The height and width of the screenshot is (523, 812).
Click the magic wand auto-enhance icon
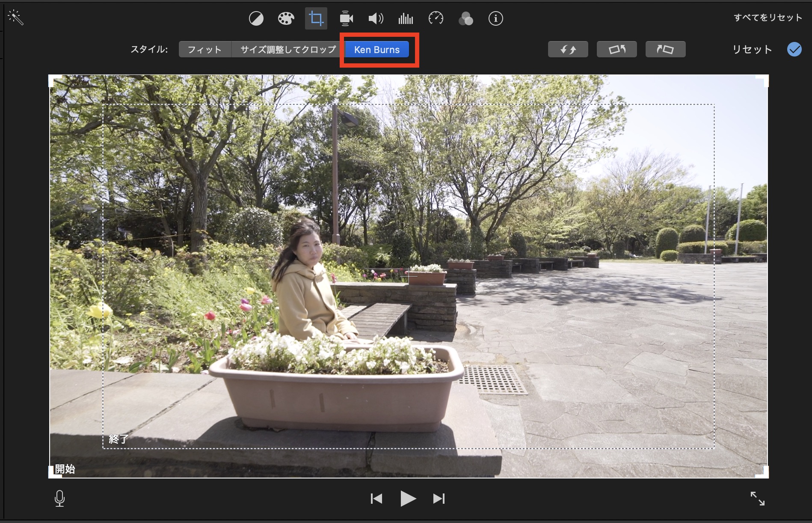click(15, 18)
